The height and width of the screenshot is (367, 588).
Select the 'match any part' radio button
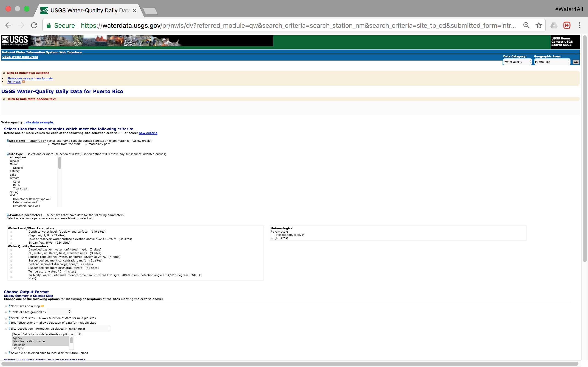[86, 145]
